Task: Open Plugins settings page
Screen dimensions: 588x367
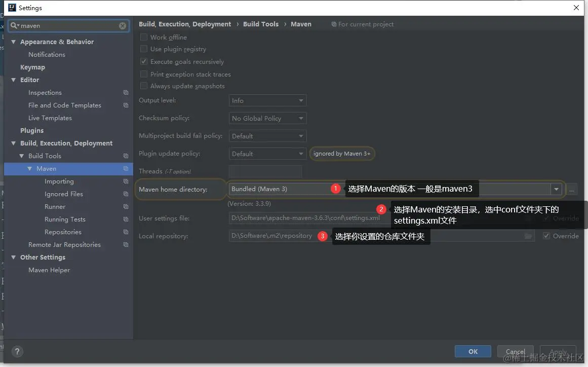Action: (x=32, y=131)
